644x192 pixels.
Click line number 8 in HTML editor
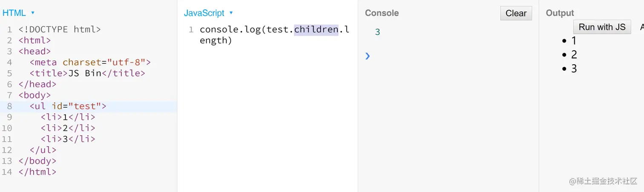[9, 106]
